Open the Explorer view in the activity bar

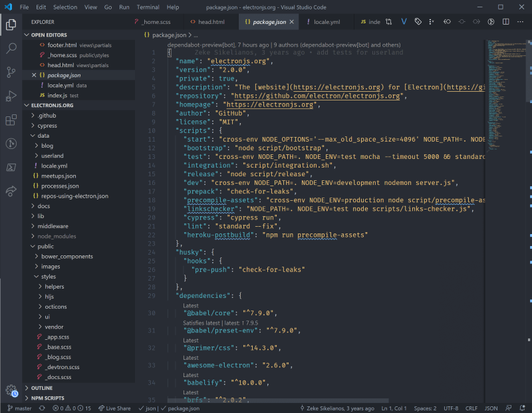coord(10,24)
